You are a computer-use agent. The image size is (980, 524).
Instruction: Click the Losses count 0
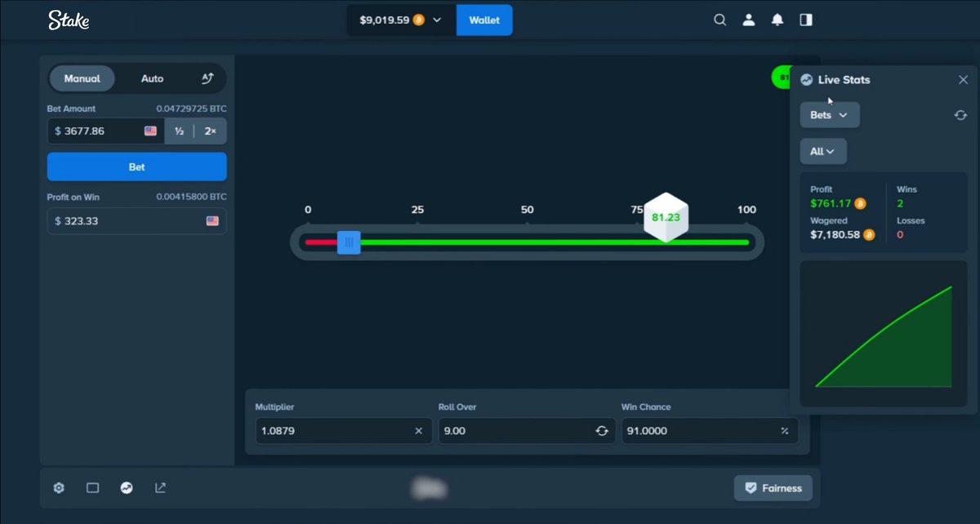[x=900, y=235]
